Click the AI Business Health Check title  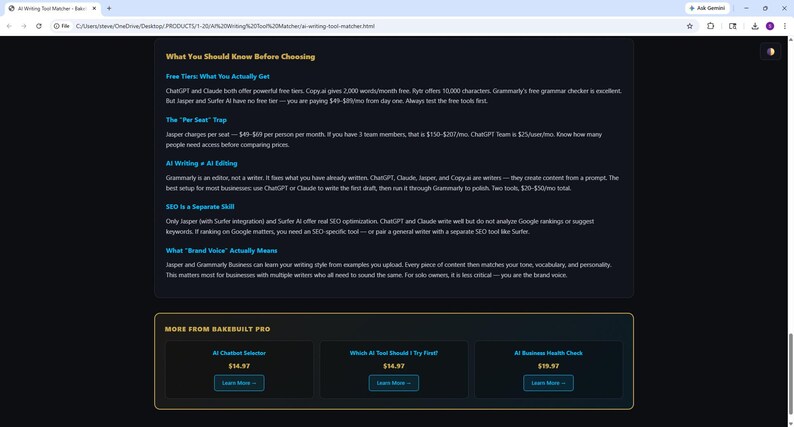click(x=548, y=353)
